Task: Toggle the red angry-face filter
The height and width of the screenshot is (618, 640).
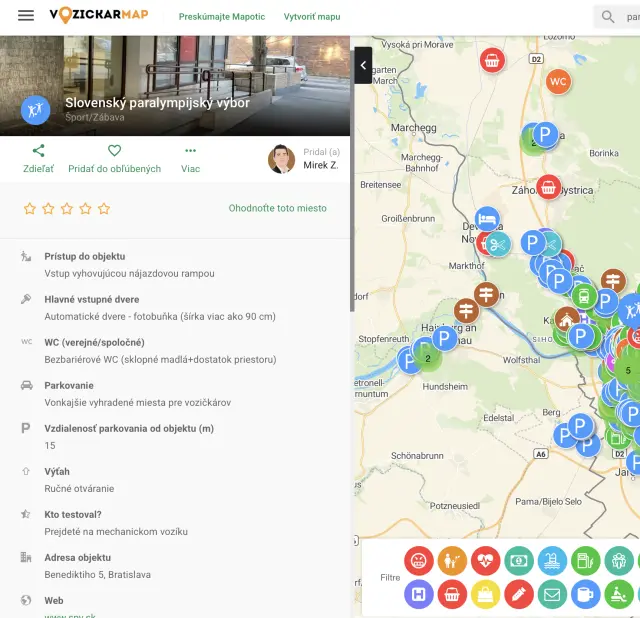Action: [419, 560]
